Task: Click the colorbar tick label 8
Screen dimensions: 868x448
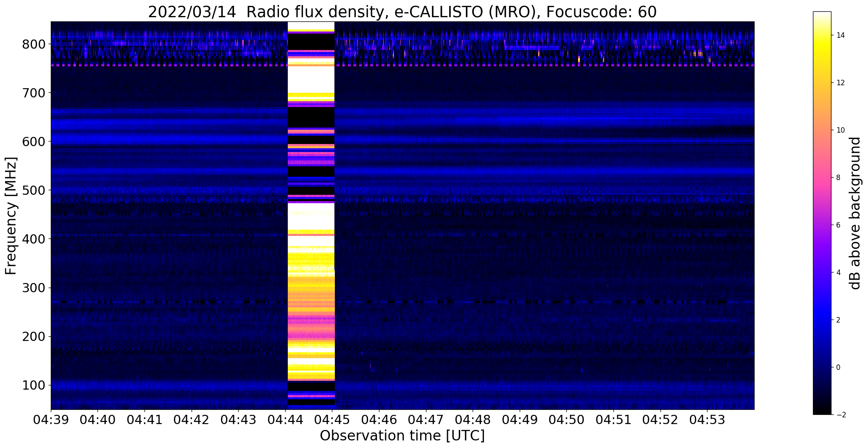Action: click(x=838, y=178)
